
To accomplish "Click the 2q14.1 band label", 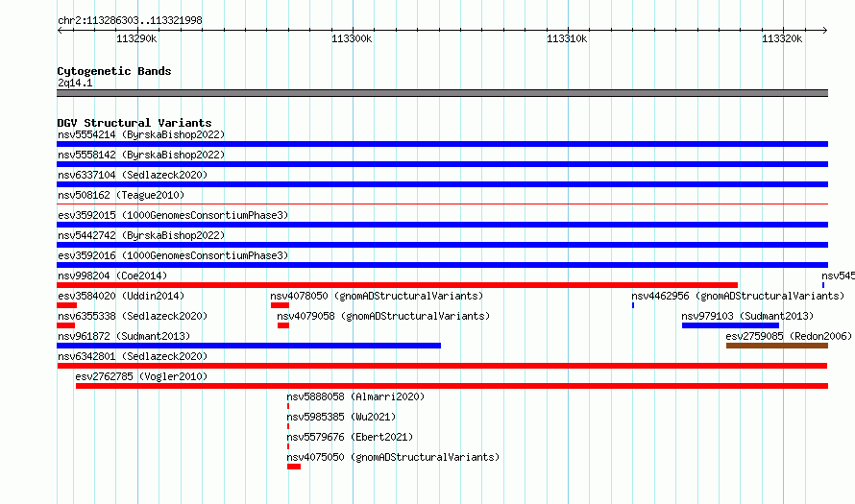I will tap(75, 83).
